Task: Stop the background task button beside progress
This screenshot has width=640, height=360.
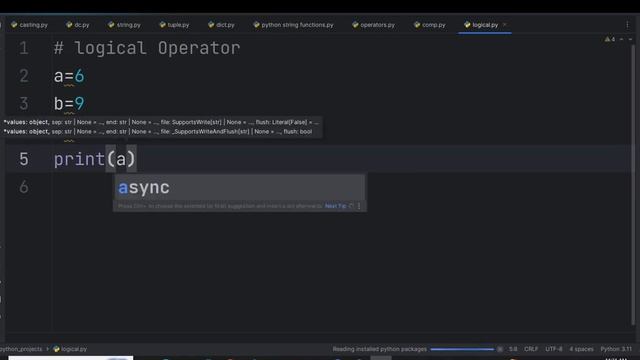Action: click(500, 349)
